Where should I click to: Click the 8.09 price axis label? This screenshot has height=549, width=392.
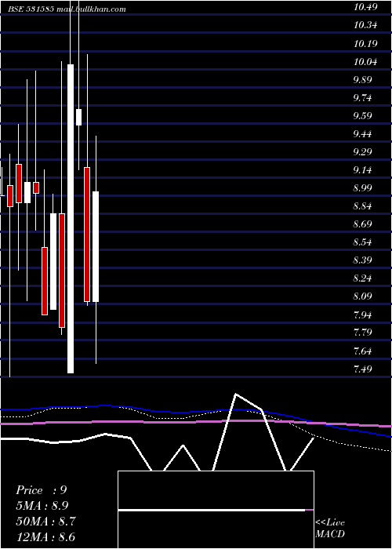tap(362, 296)
